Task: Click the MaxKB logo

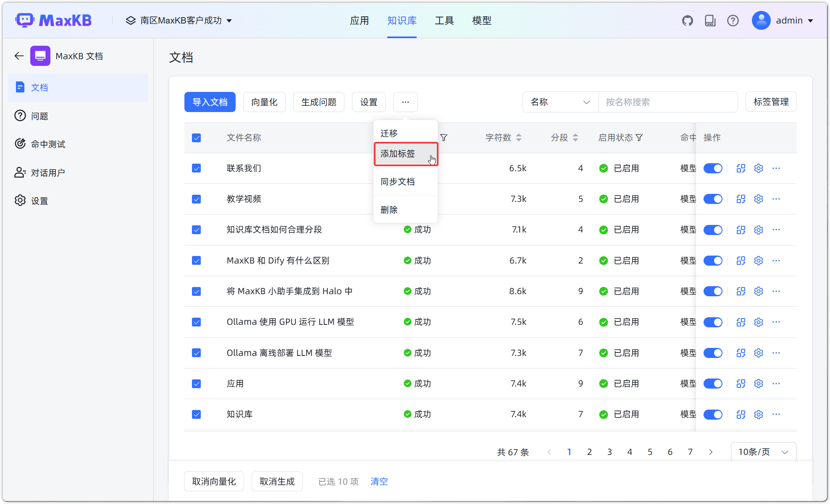Action: coord(53,20)
